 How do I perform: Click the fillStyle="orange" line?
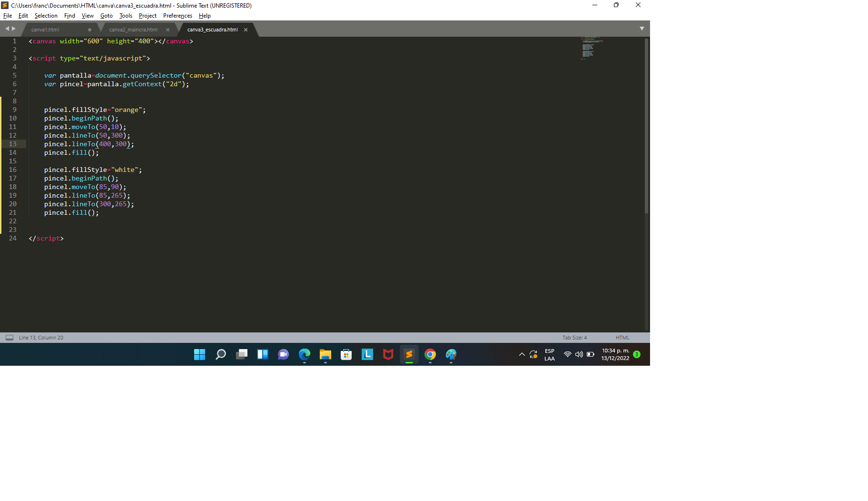[x=95, y=110]
